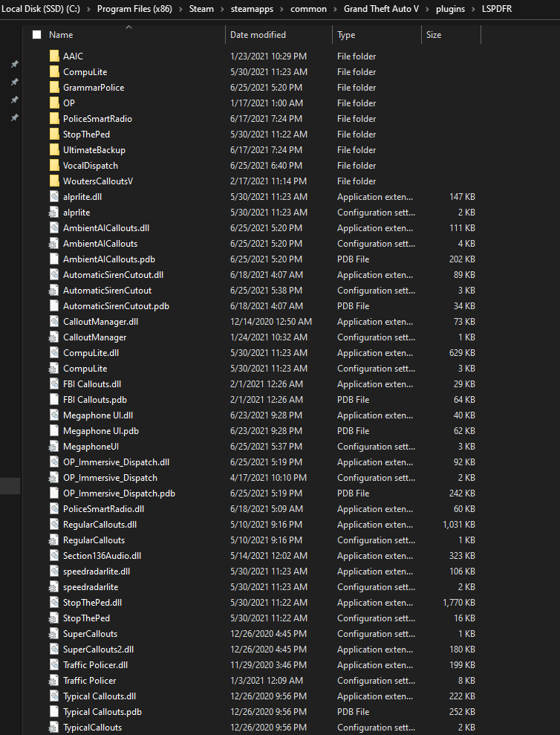The width and height of the screenshot is (560, 735).
Task: Select the FBI Callouts.dll file name
Action: pyautogui.click(x=92, y=384)
